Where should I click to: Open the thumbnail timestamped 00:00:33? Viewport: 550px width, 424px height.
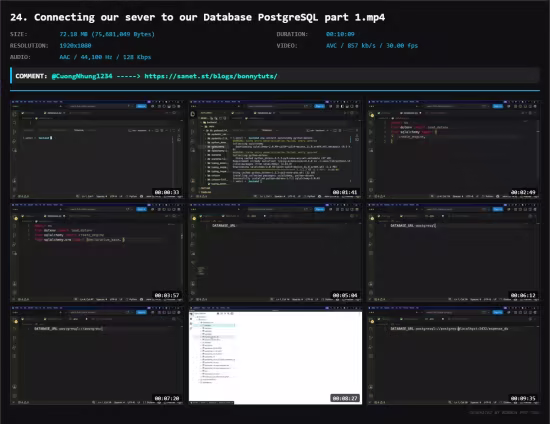point(97,149)
